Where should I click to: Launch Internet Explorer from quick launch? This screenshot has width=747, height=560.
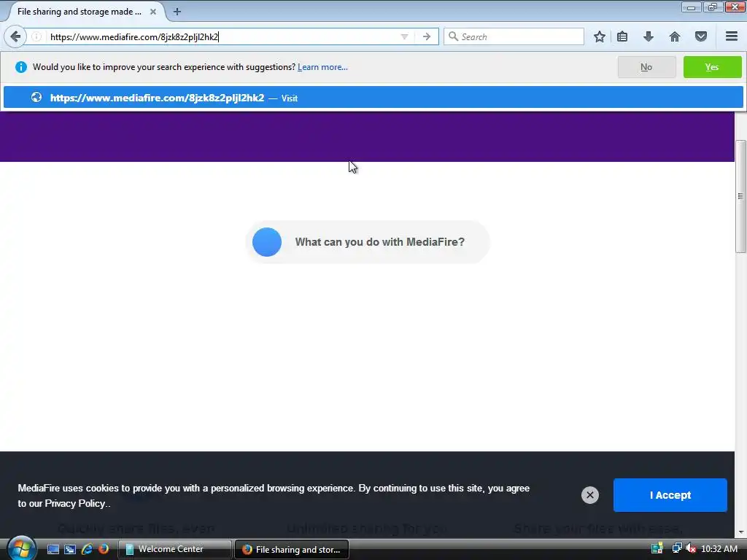point(87,550)
